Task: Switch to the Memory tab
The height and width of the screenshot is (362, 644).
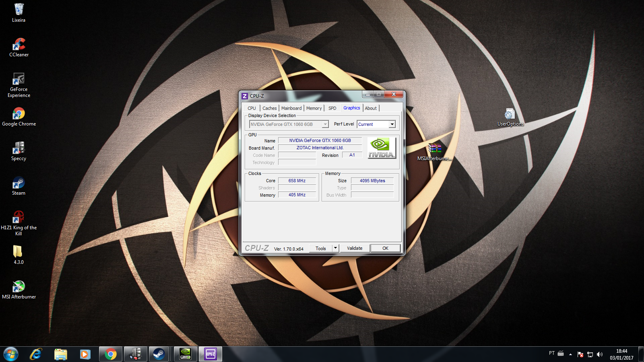Action: coord(314,108)
